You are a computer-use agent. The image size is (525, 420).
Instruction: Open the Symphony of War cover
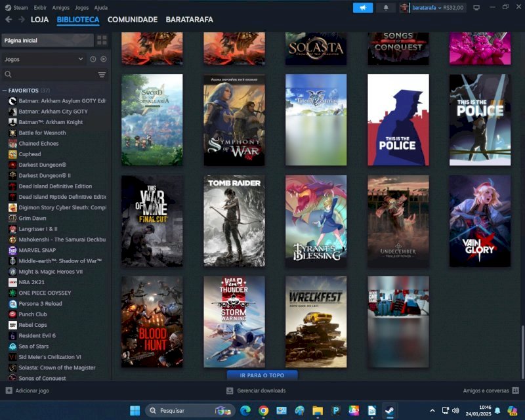(234, 120)
